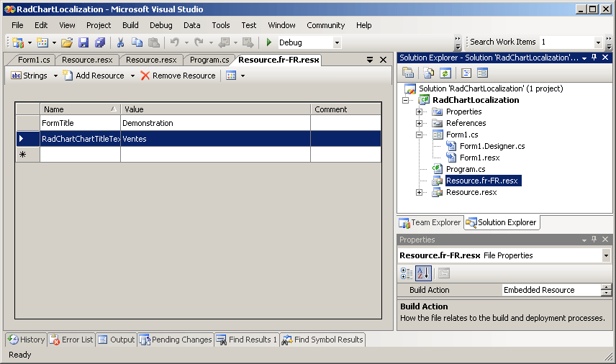This screenshot has width=616, height=364.
Task: Open the Build Action value dropdown
Action: click(x=606, y=290)
